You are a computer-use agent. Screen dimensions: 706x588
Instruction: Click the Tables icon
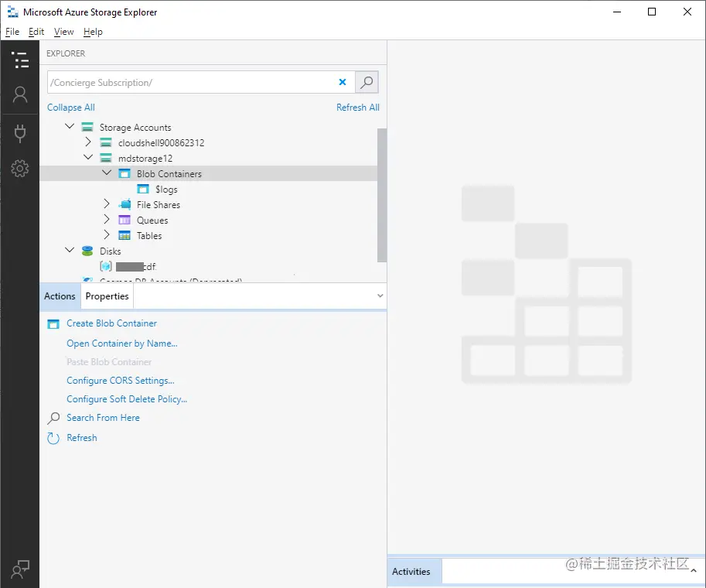click(124, 235)
